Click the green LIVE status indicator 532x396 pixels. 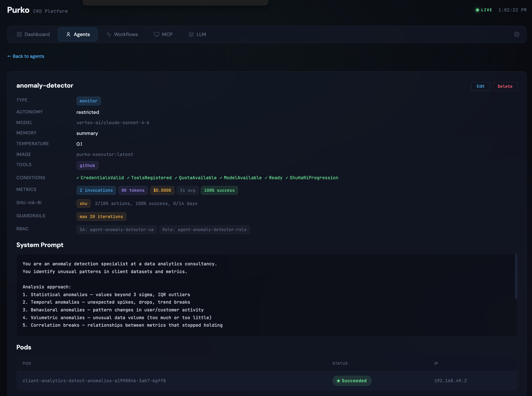484,10
